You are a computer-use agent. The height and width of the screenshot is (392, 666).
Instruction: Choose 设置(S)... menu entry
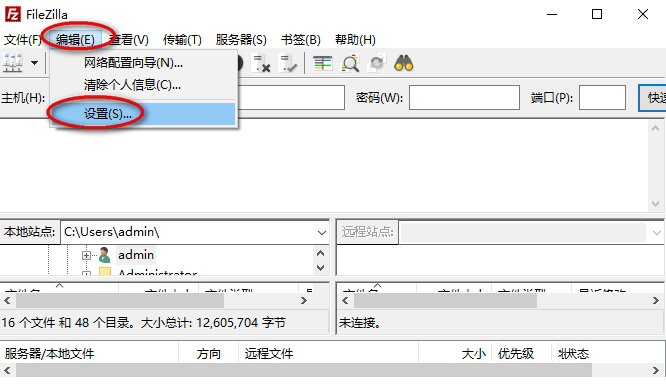click(x=144, y=114)
